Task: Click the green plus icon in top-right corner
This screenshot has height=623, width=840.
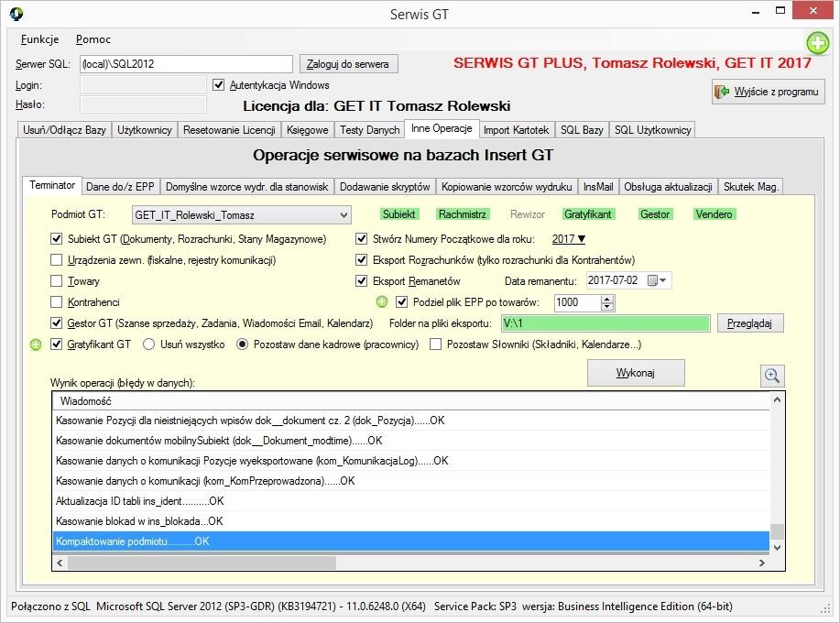Action: tap(817, 43)
